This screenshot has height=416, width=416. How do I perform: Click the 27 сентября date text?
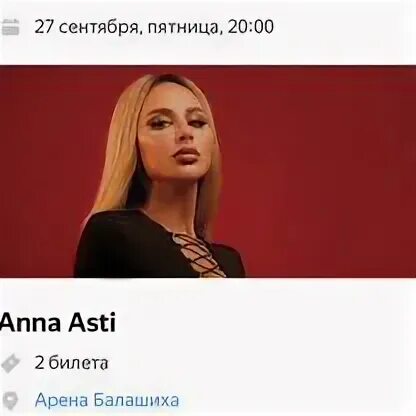[86, 27]
